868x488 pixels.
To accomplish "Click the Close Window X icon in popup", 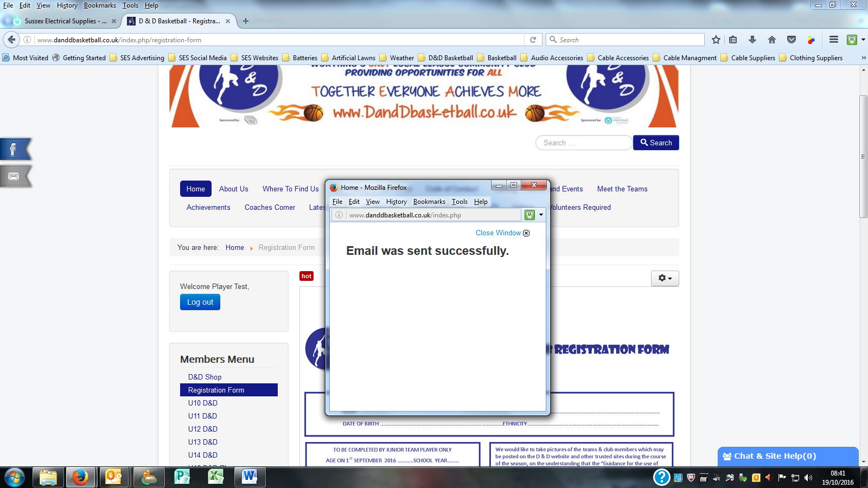I will pyautogui.click(x=526, y=233).
